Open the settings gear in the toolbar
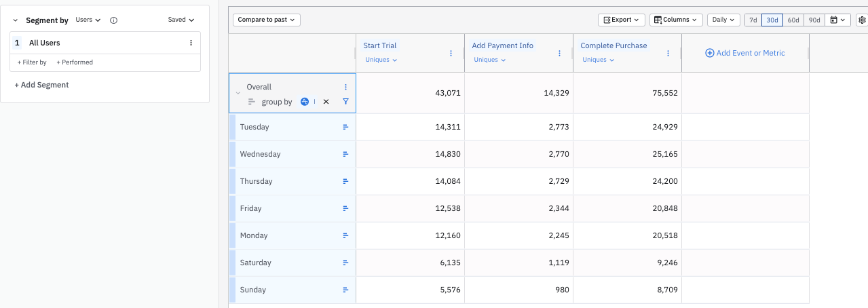The image size is (868, 308). pos(862,20)
